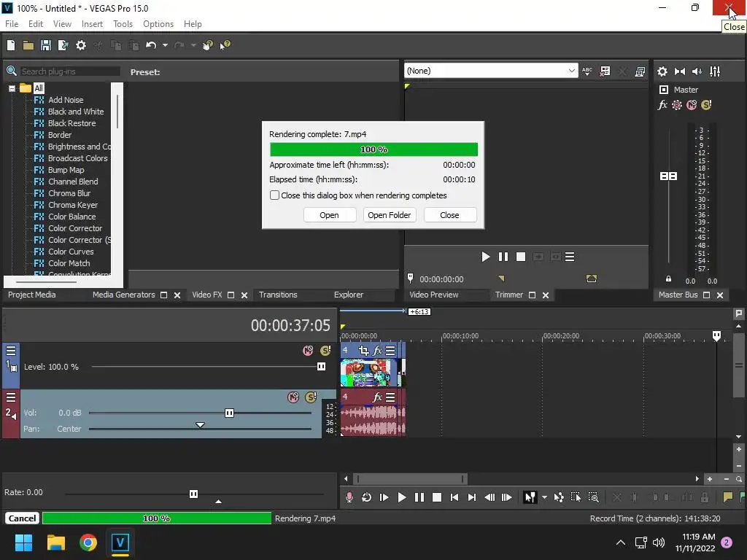
Task: Toggle Master bus Mute
Action: (692, 105)
